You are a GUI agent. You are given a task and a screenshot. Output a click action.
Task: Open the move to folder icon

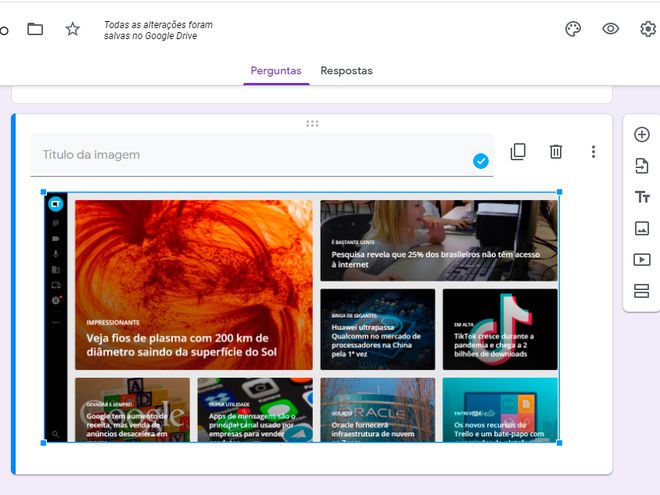coord(35,29)
